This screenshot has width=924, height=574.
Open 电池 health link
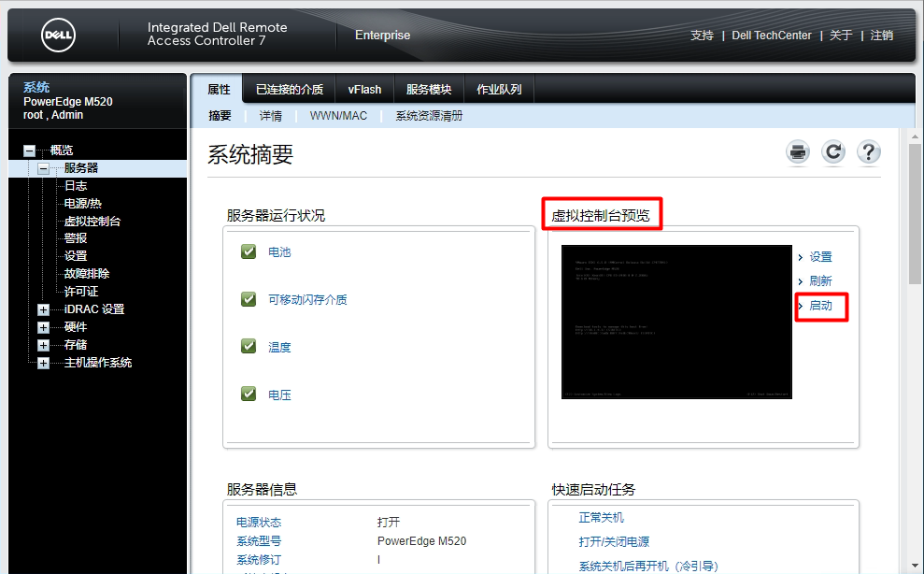point(279,251)
